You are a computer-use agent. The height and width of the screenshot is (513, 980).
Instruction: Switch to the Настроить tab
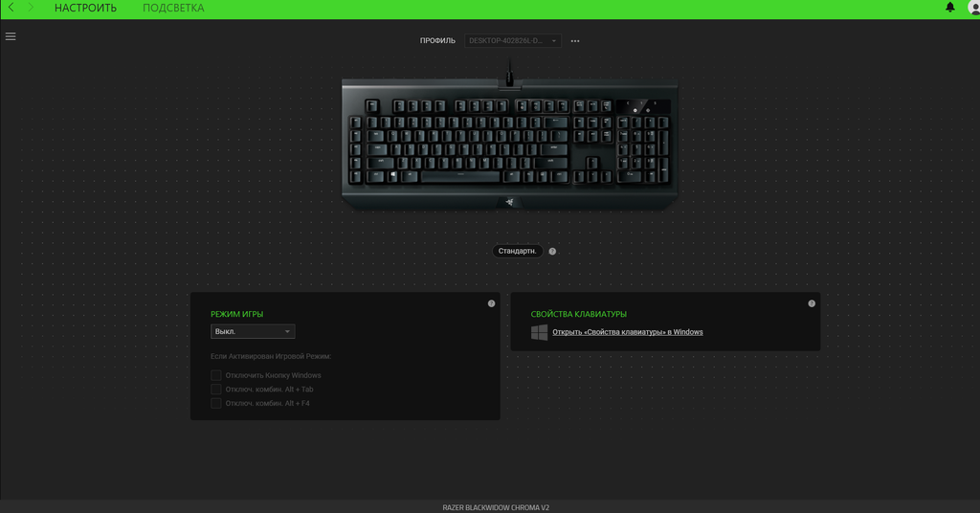[85, 8]
